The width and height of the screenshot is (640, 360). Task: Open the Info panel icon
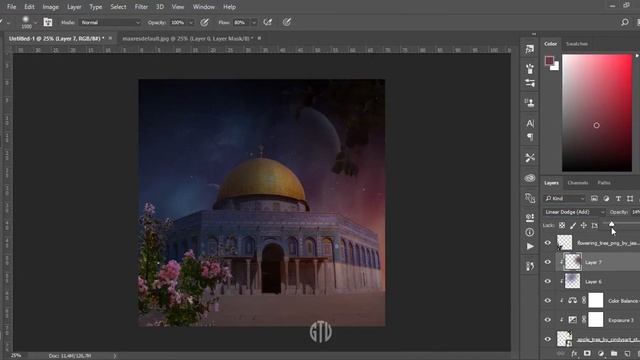530,232
